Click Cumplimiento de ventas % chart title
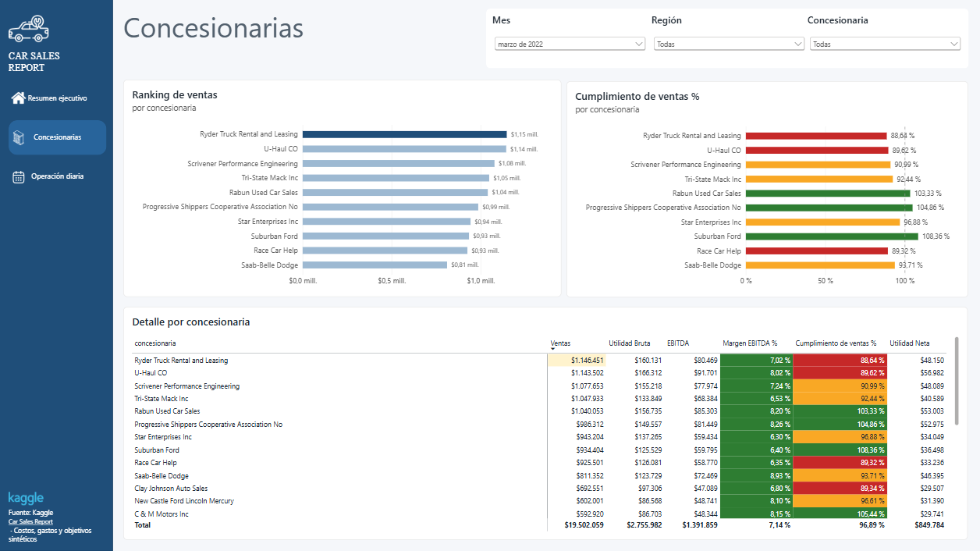Screen dimensions: 980x551 tap(637, 97)
